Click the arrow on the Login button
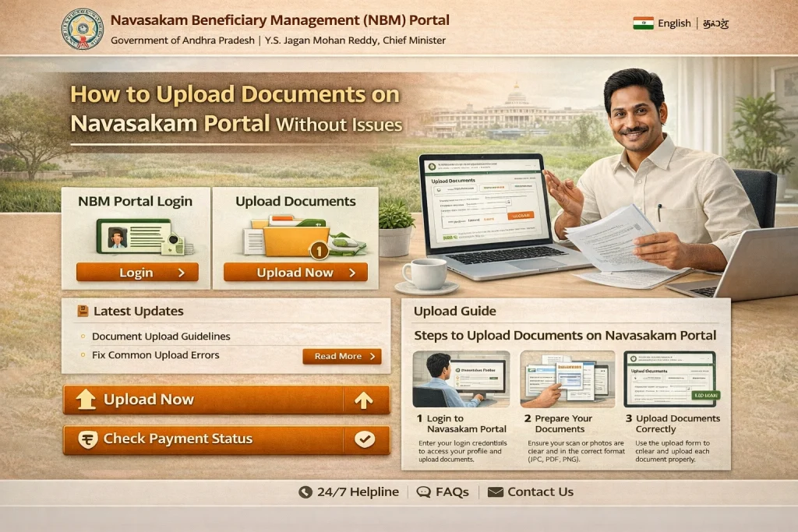The height and width of the screenshot is (532, 798). 182,273
